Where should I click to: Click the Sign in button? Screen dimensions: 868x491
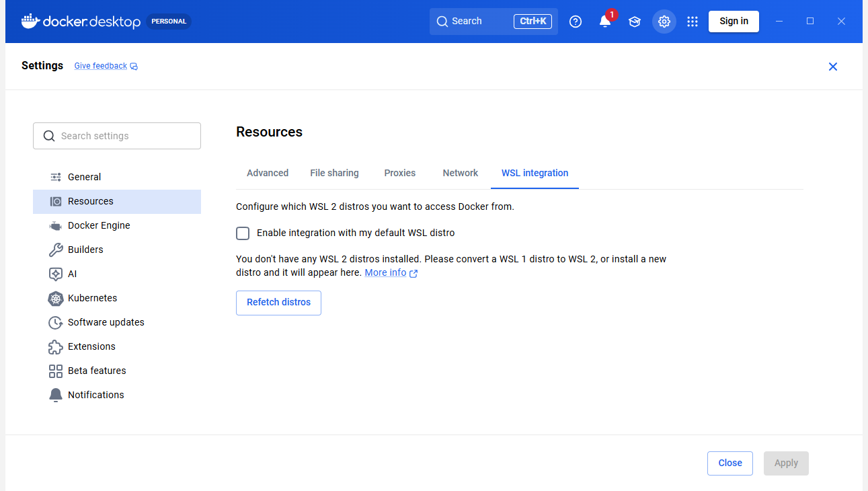point(734,22)
